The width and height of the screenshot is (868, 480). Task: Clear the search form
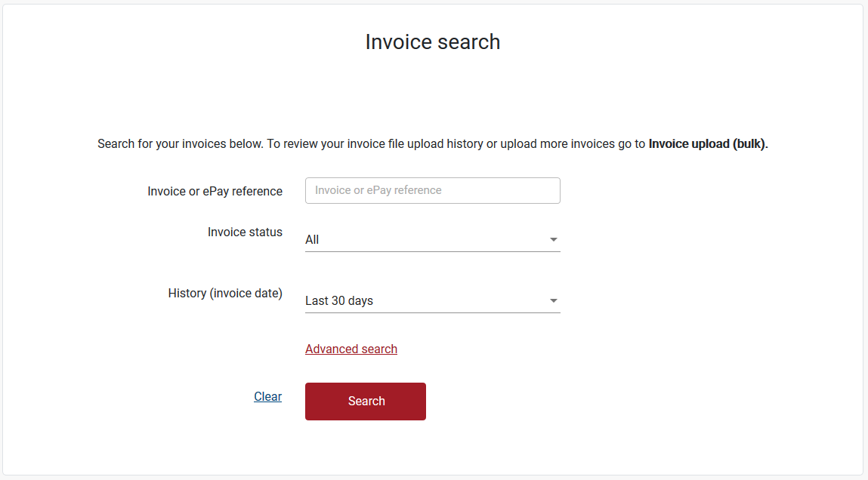pyautogui.click(x=267, y=396)
